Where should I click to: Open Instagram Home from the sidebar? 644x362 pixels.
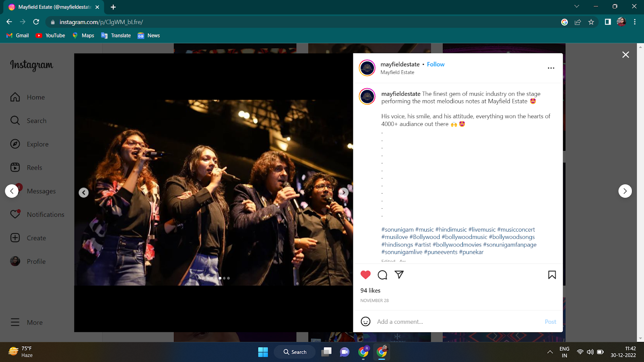tap(27, 97)
